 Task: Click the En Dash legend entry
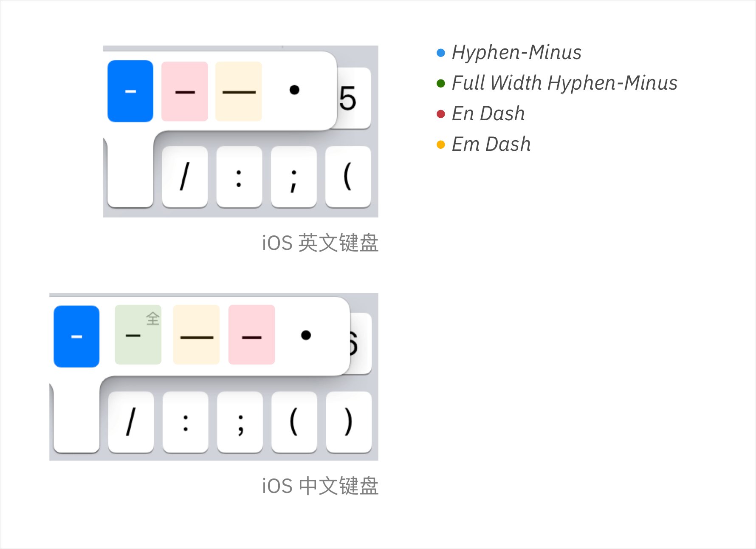488,113
